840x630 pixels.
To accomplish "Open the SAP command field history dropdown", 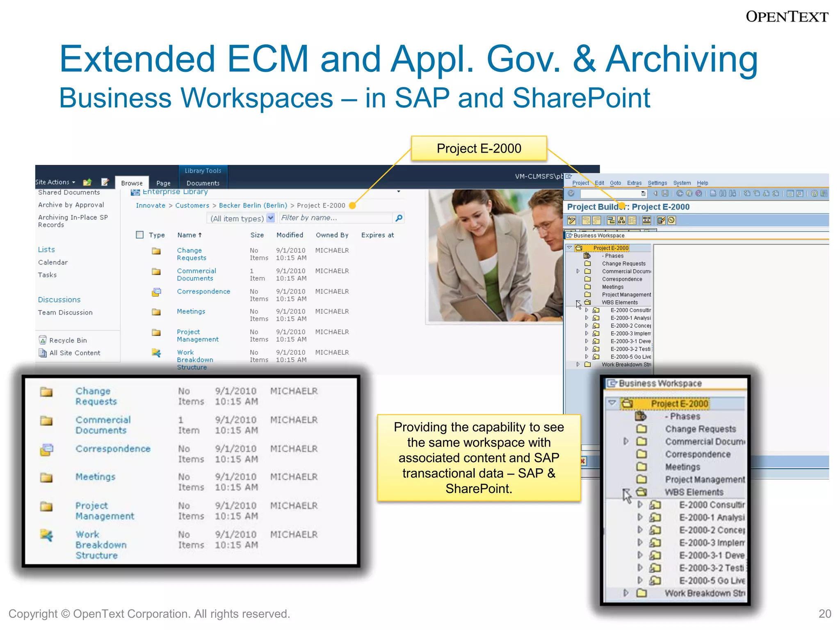I will point(643,194).
